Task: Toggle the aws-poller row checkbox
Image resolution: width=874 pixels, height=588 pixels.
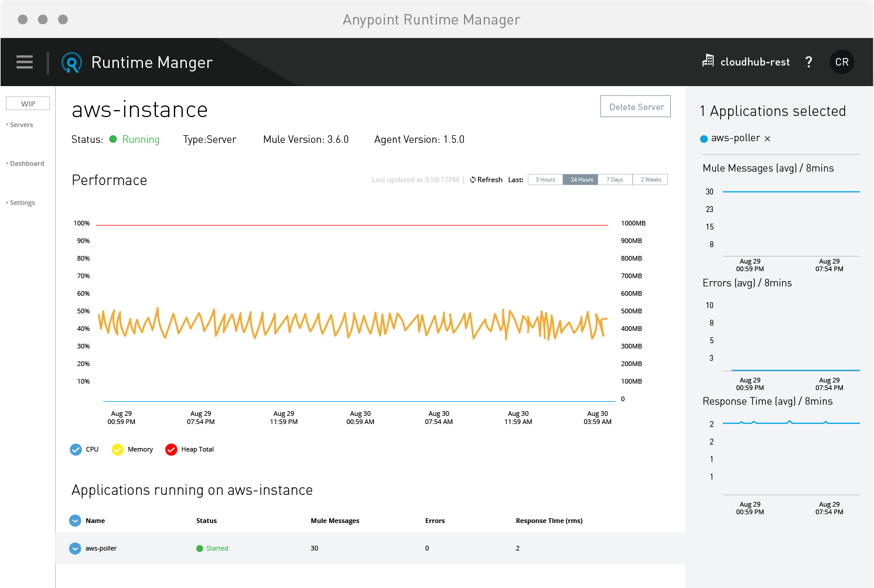Action: (75, 549)
